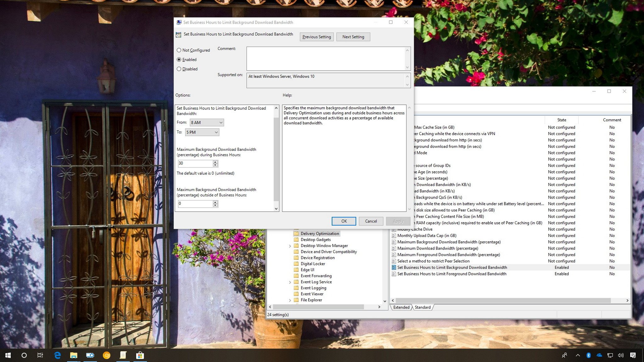Click the Set Business Hours Foreground Bandwidth icon
The height and width of the screenshot is (362, 644).
point(394,274)
